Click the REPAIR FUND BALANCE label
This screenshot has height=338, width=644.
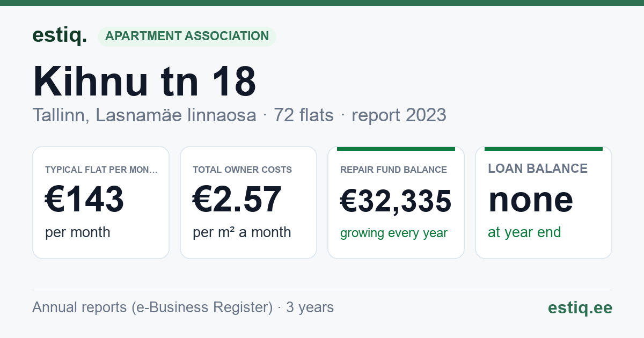coord(393,170)
